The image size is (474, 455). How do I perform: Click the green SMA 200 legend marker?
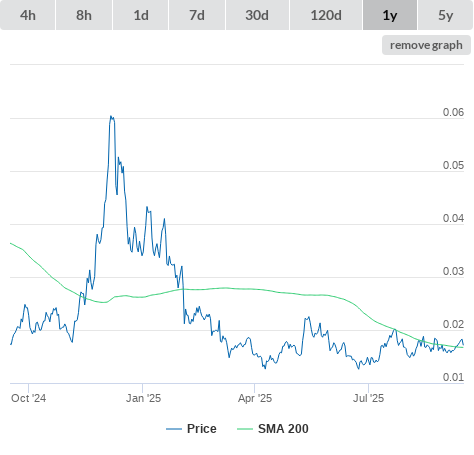[245, 429]
